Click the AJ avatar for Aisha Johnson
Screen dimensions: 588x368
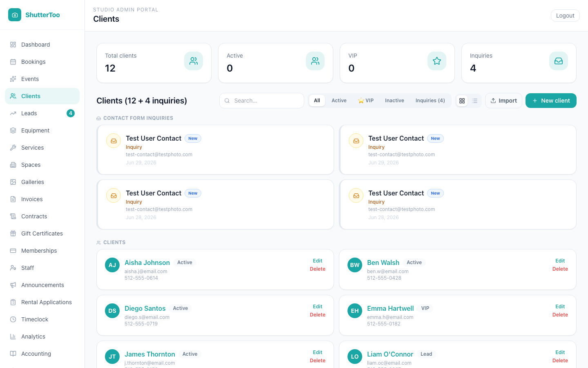112,265
